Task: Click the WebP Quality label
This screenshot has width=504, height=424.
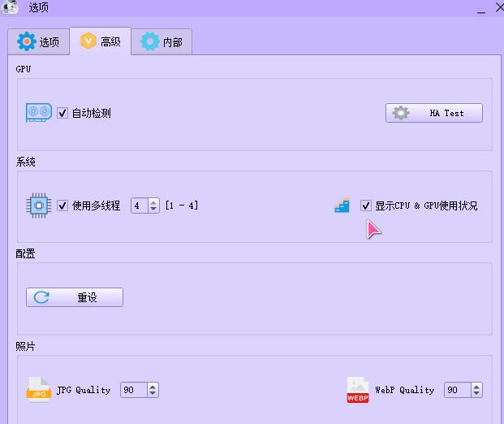Action: (x=405, y=390)
